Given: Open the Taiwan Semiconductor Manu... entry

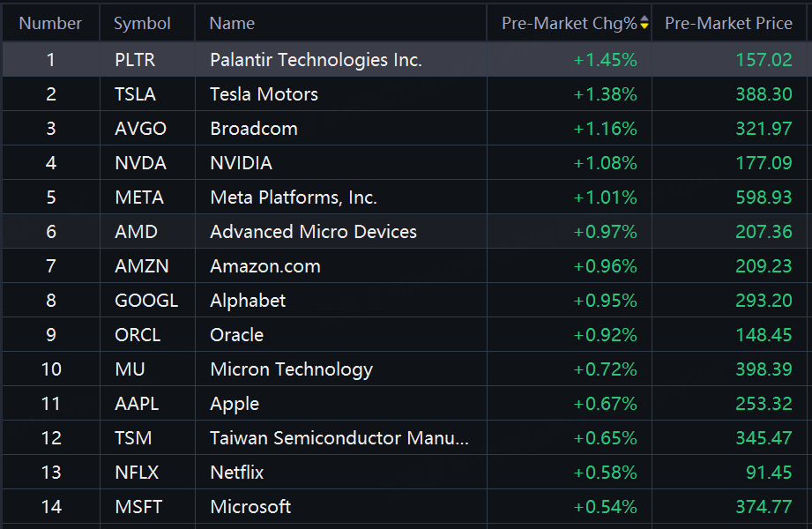Looking at the screenshot, I should [339, 438].
